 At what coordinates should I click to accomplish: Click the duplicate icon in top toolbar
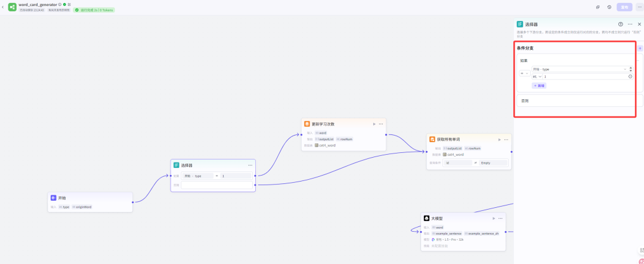pos(597,7)
